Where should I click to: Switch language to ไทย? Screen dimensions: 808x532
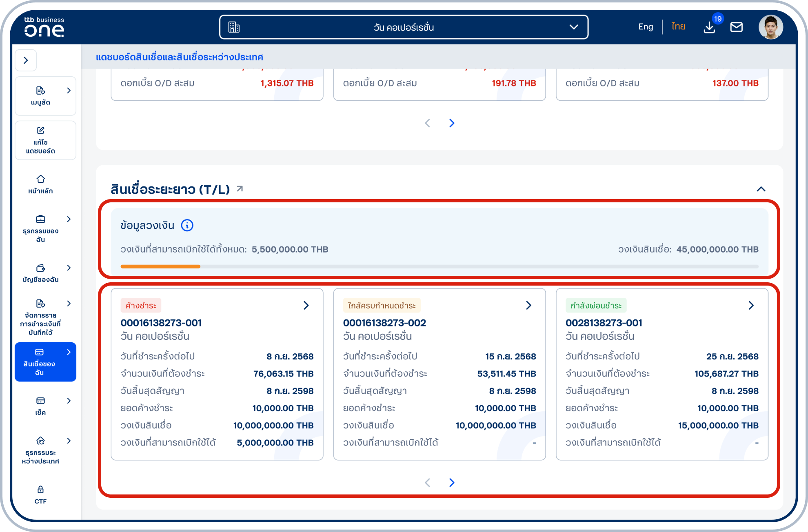pyautogui.click(x=678, y=27)
